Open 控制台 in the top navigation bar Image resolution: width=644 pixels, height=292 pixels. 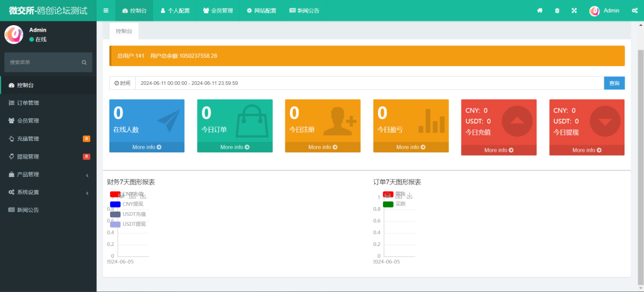(135, 11)
